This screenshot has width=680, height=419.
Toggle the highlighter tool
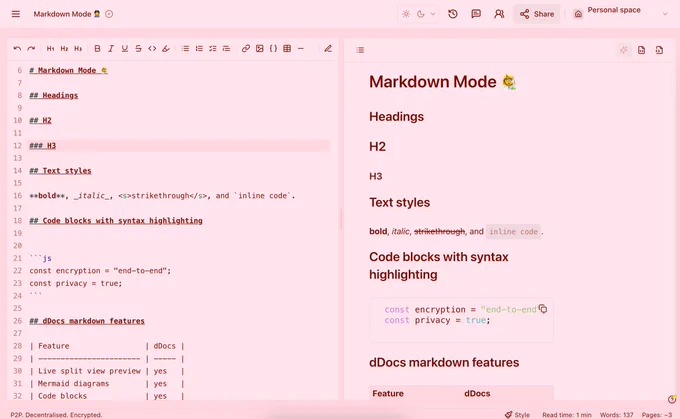coord(166,49)
